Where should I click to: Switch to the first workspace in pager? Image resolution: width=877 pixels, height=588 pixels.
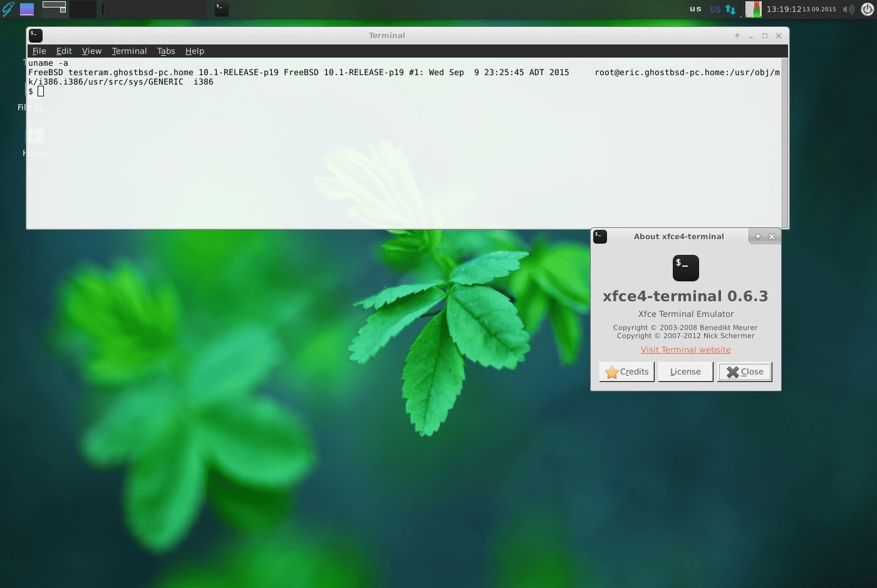click(54, 9)
